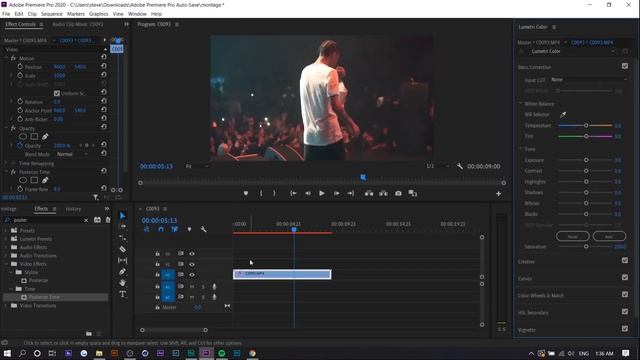
Task: Adjust the Saturation slider handle
Action: point(586,247)
